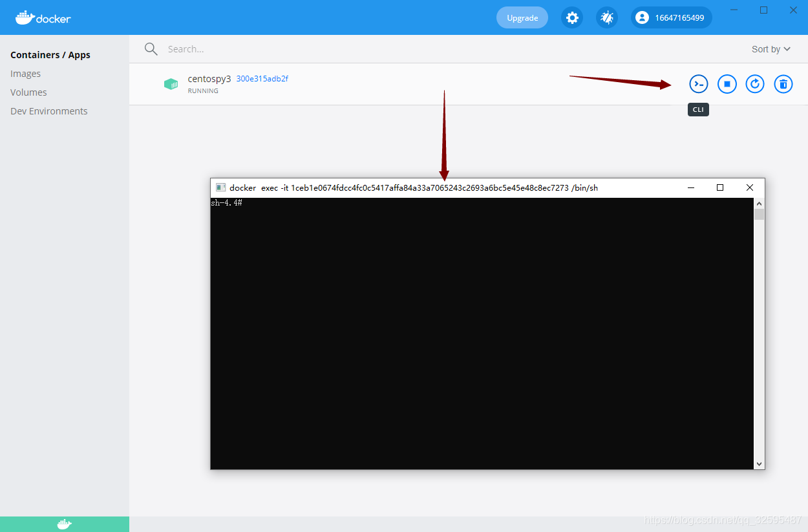808x532 pixels.
Task: Close the docker exec terminal window
Action: [750, 187]
